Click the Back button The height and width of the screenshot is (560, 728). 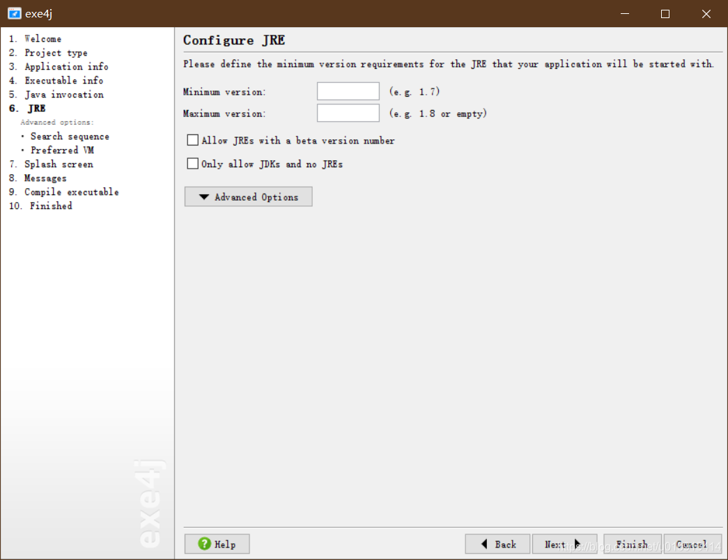497,544
